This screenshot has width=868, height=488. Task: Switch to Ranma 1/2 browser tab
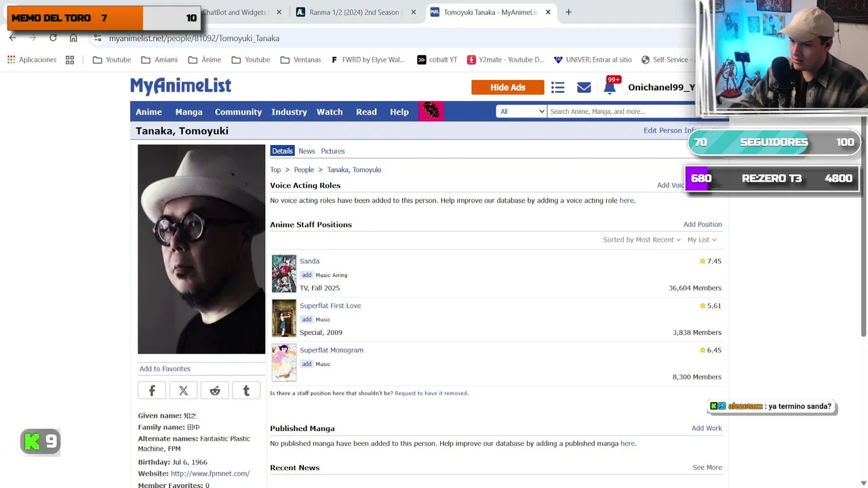[353, 12]
